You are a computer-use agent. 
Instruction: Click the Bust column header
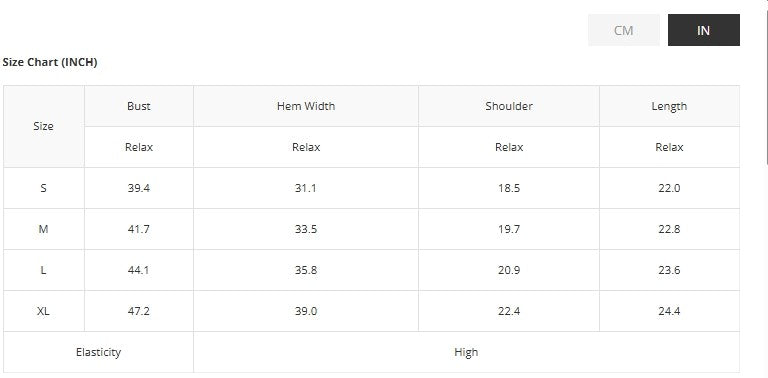pos(139,106)
